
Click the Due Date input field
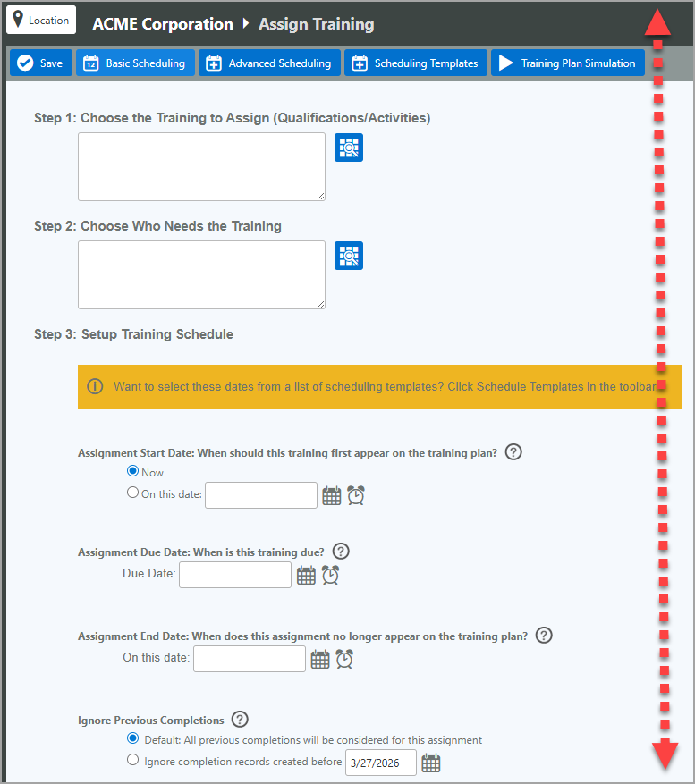coord(235,575)
